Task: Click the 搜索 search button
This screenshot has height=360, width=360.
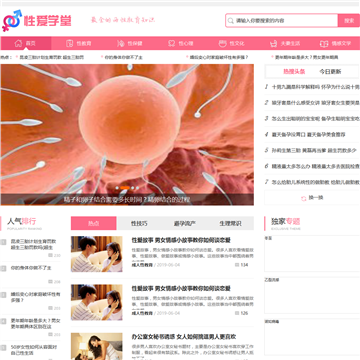Action: pos(349,21)
